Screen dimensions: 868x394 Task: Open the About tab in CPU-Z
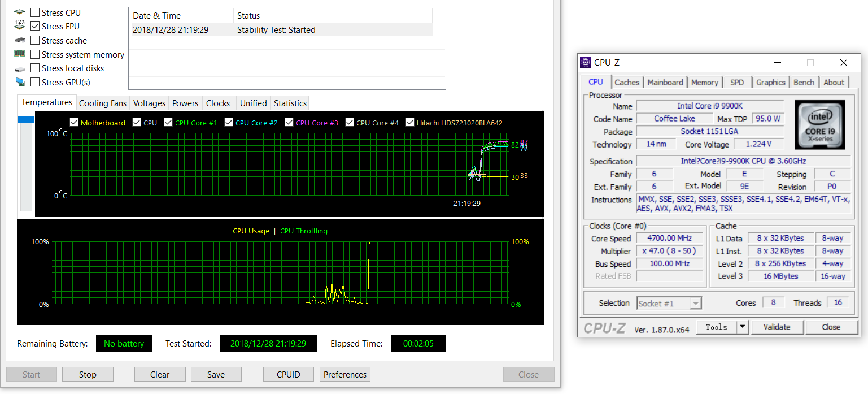pos(834,83)
